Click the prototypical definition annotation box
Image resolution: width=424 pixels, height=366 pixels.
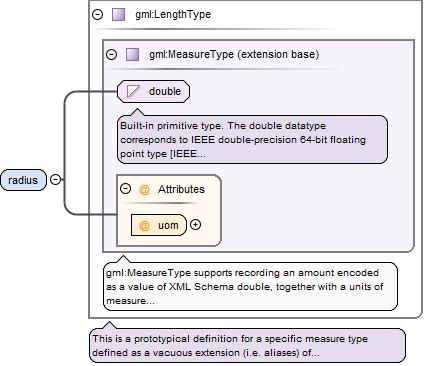pos(248,346)
